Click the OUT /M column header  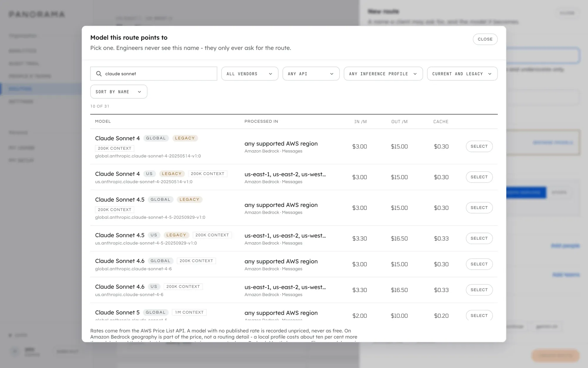click(x=399, y=122)
